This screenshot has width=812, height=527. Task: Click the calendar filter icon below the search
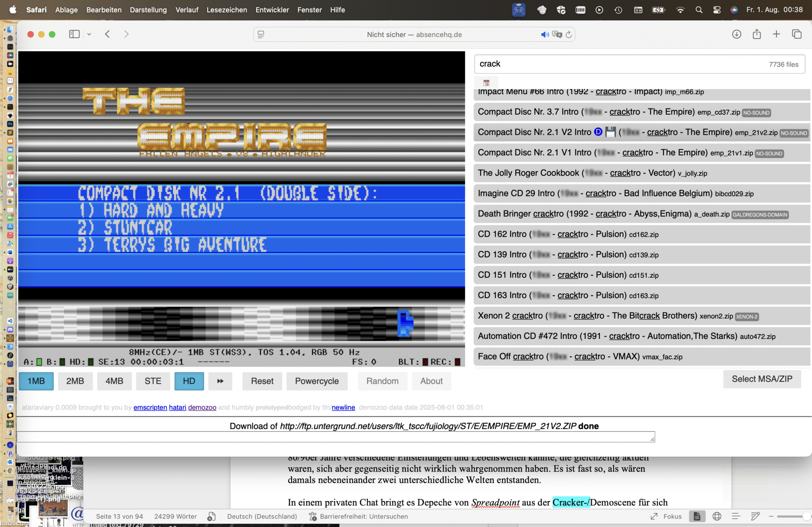point(486,83)
